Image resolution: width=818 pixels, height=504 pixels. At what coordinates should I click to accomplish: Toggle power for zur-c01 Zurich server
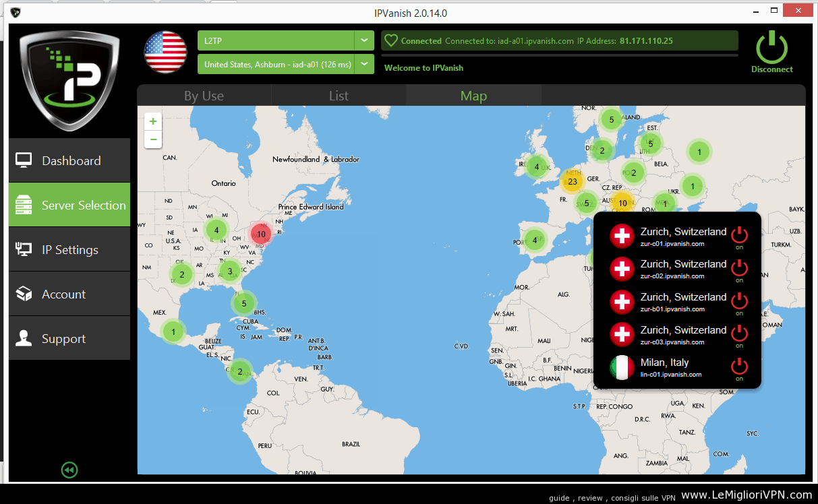[739, 235]
